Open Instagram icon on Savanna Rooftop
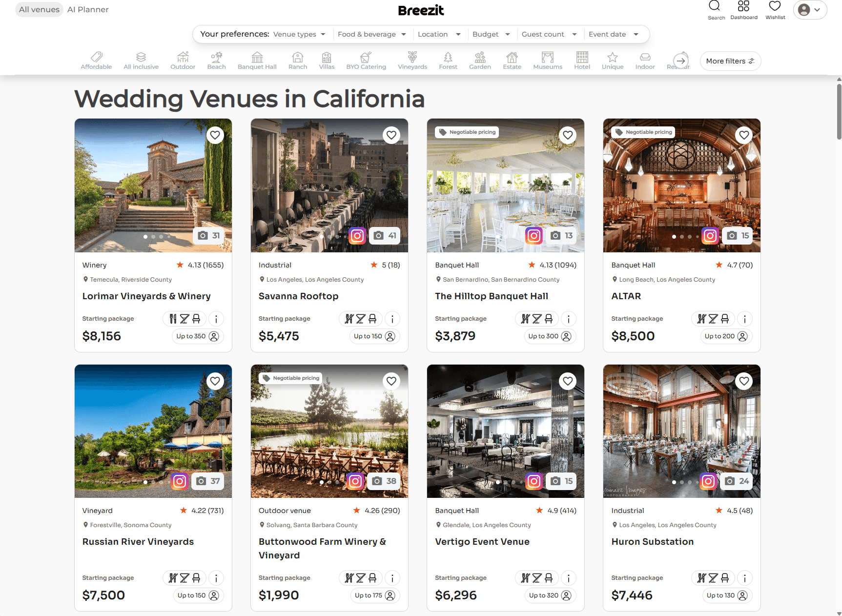The image size is (842, 616). pyautogui.click(x=357, y=236)
